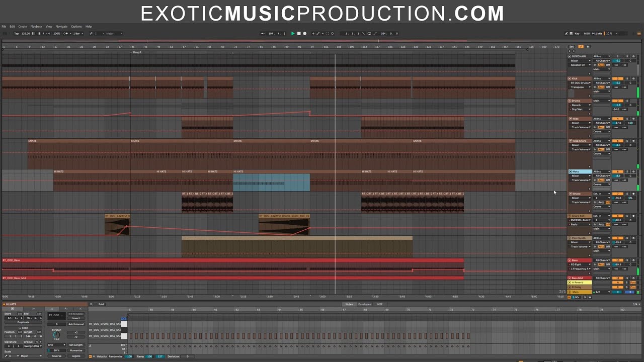Click the 10 % grid amount slider
This screenshot has height=362, width=644.
(56, 350)
